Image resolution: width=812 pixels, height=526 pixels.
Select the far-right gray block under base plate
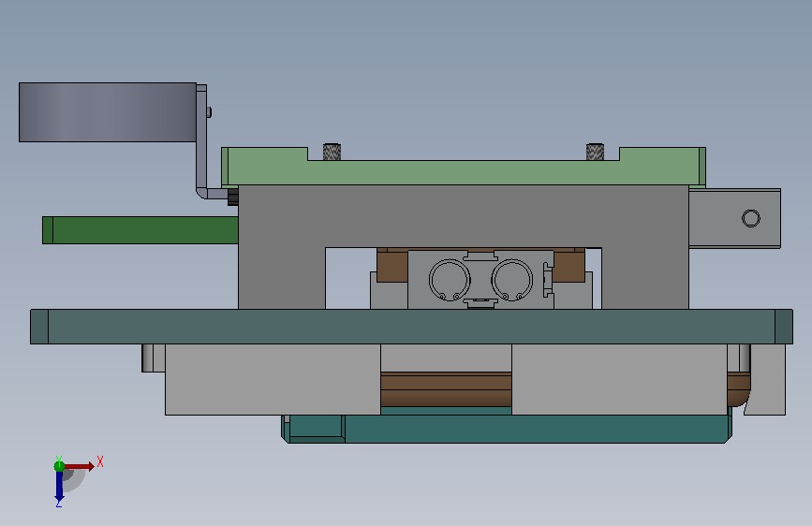767,379
